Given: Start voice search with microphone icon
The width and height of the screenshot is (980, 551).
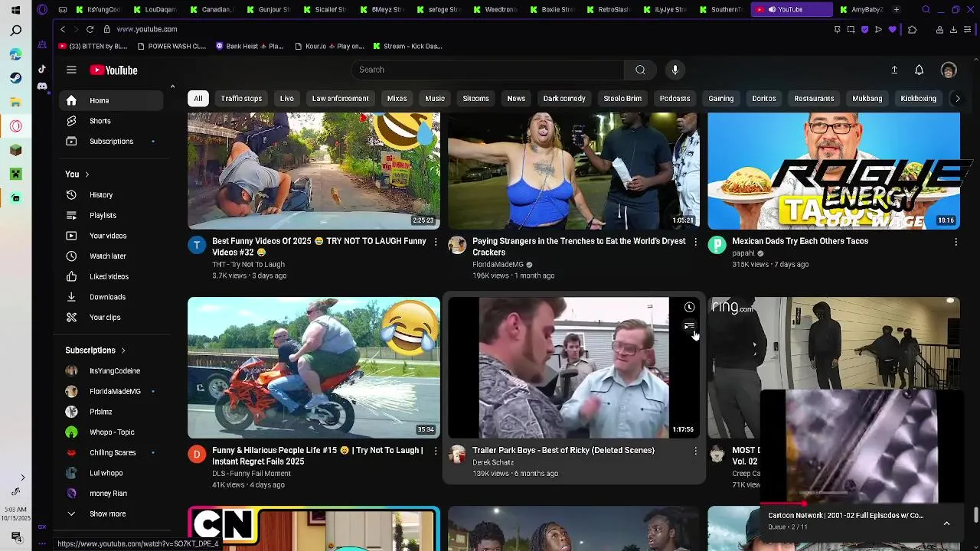Looking at the screenshot, I should (675, 70).
